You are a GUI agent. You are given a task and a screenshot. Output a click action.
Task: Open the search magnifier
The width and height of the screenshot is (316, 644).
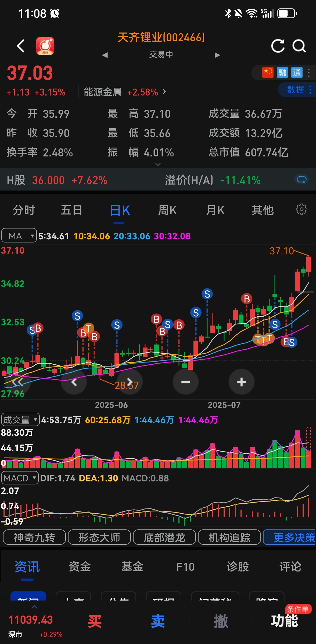pos(299,46)
